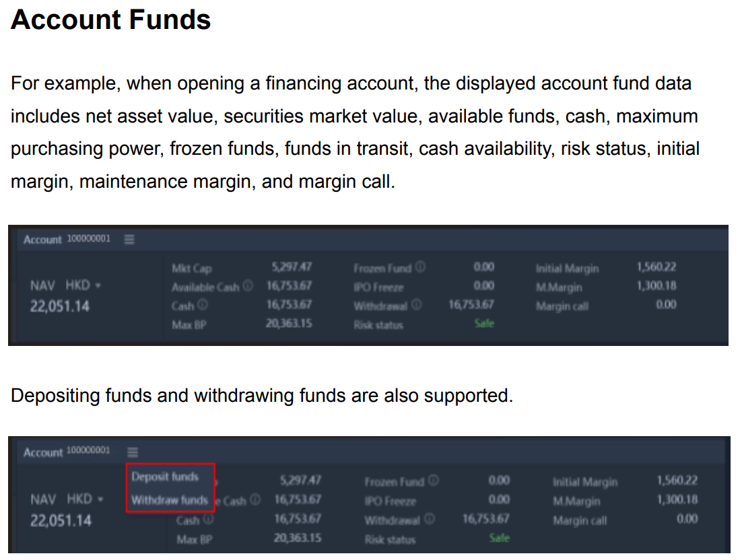Click info icon next to Cash, bottom panel

(x=209, y=520)
